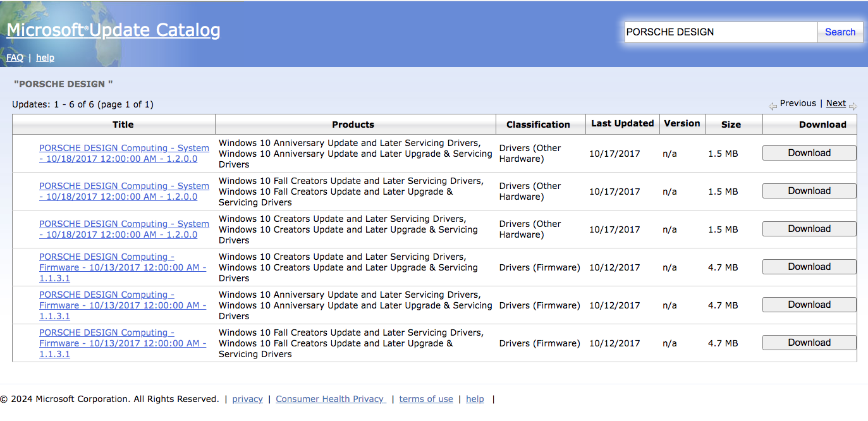This screenshot has width=868, height=421.
Task: Click Drivers (Firmware) in Firmware Fall Creators Update row
Action: pyautogui.click(x=539, y=343)
